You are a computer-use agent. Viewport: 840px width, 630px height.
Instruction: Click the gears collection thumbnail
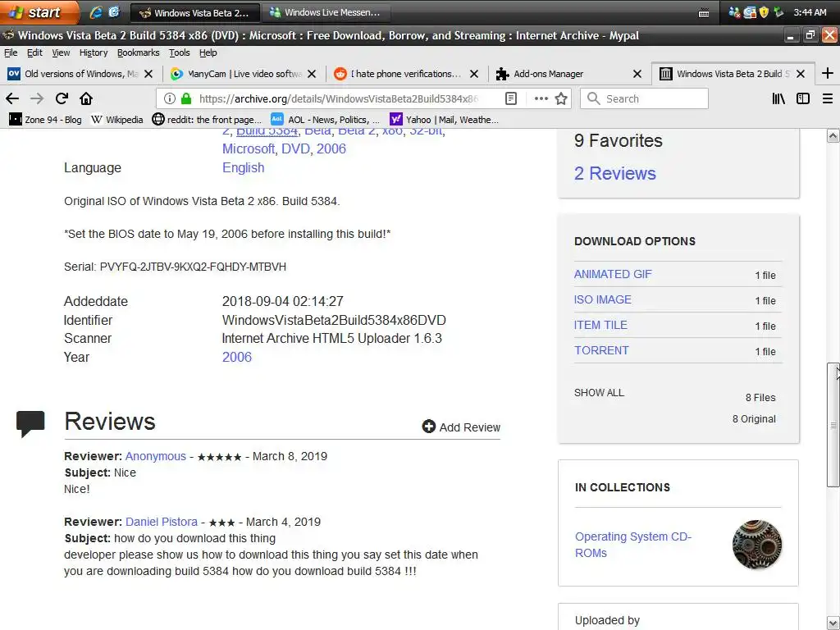[757, 545]
